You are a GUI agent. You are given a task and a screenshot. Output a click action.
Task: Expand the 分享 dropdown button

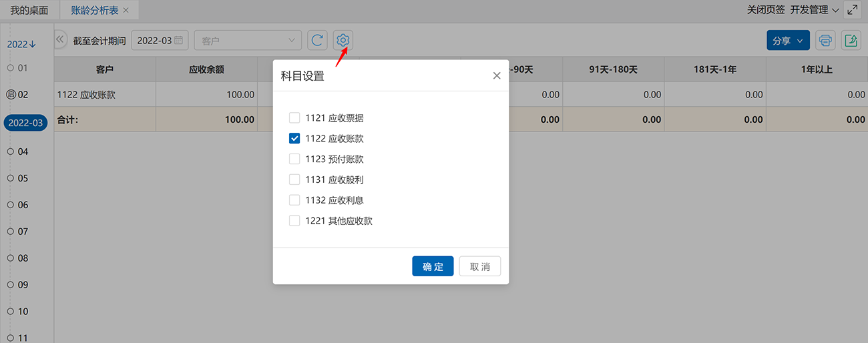coord(788,41)
